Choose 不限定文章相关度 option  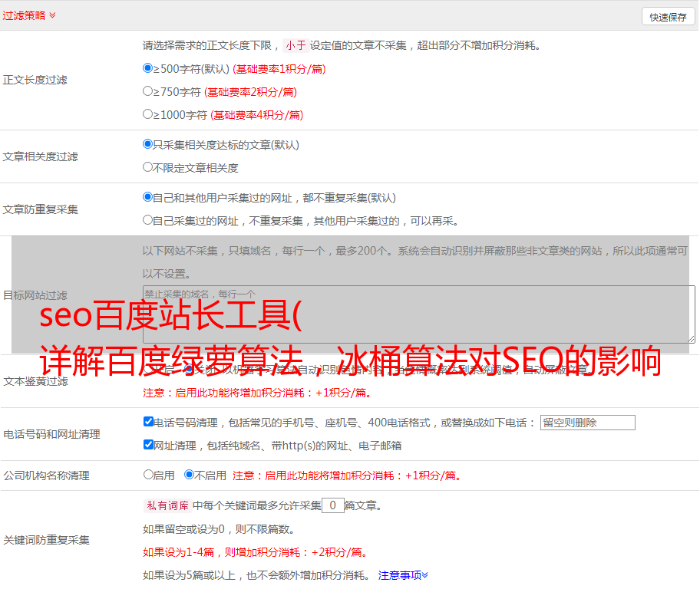(x=147, y=167)
